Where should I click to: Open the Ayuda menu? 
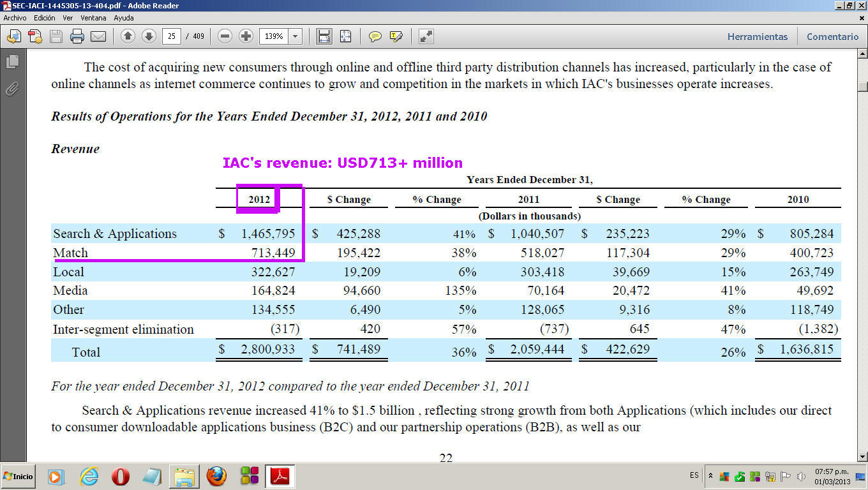pyautogui.click(x=124, y=18)
